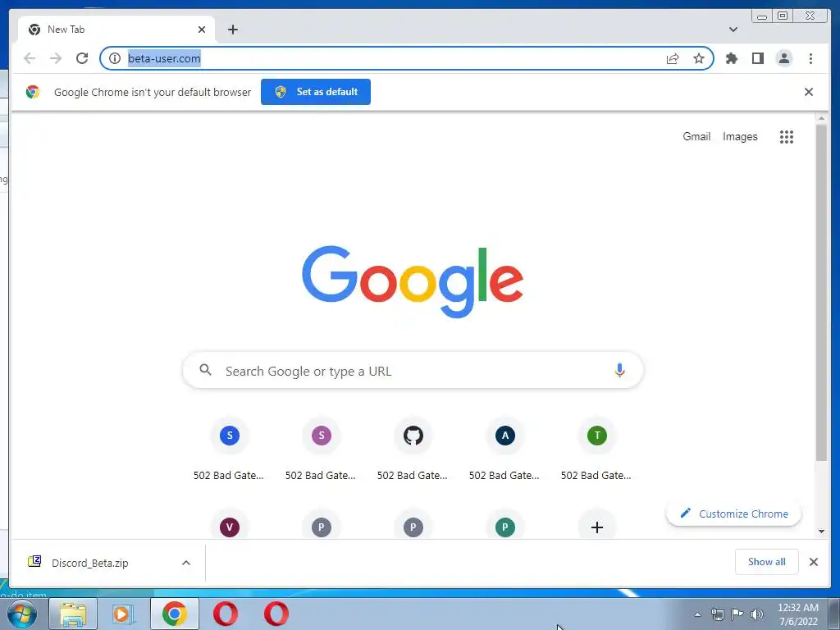Open the profile avatar menu
This screenshot has width=840, height=630.
[x=783, y=58]
